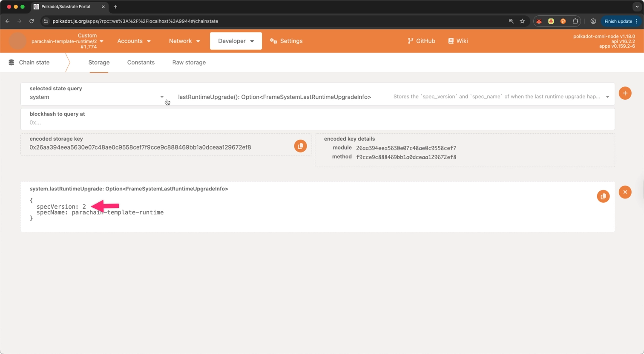This screenshot has height=354, width=644.
Task: Click the Finish update button
Action: pos(621,21)
